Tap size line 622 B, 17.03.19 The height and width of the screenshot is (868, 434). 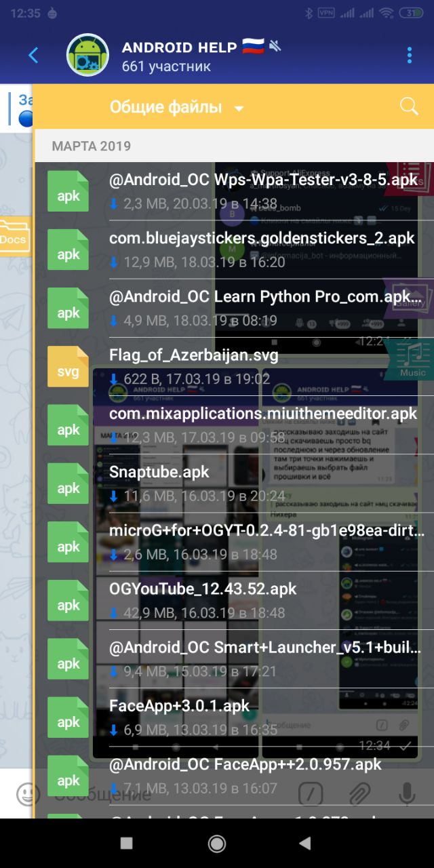pos(190,378)
